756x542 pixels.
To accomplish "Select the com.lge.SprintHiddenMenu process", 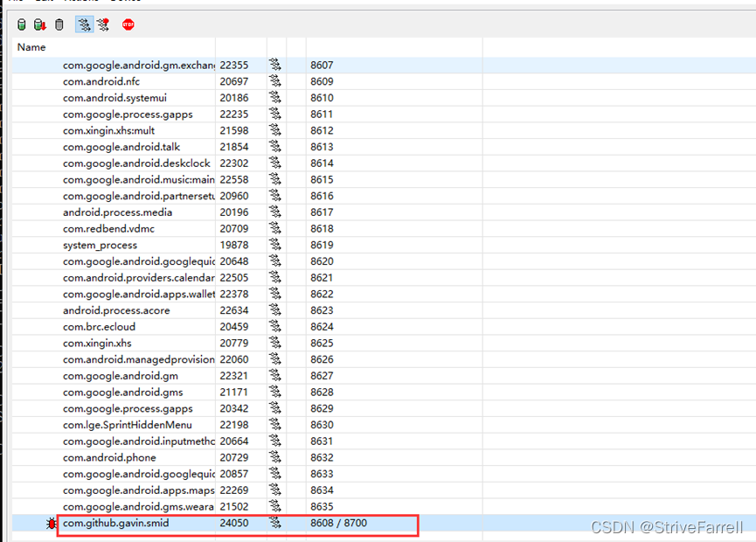I will [x=128, y=426].
